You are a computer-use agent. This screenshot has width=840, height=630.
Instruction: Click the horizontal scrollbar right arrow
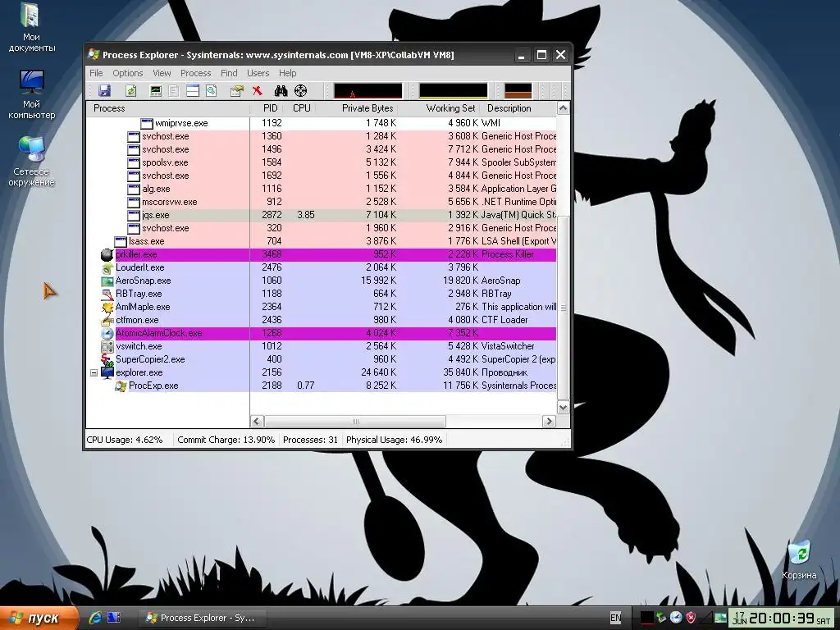(549, 422)
